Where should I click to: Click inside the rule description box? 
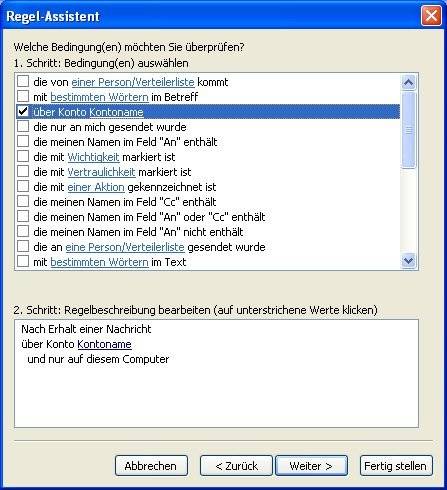pyautogui.click(x=216, y=393)
